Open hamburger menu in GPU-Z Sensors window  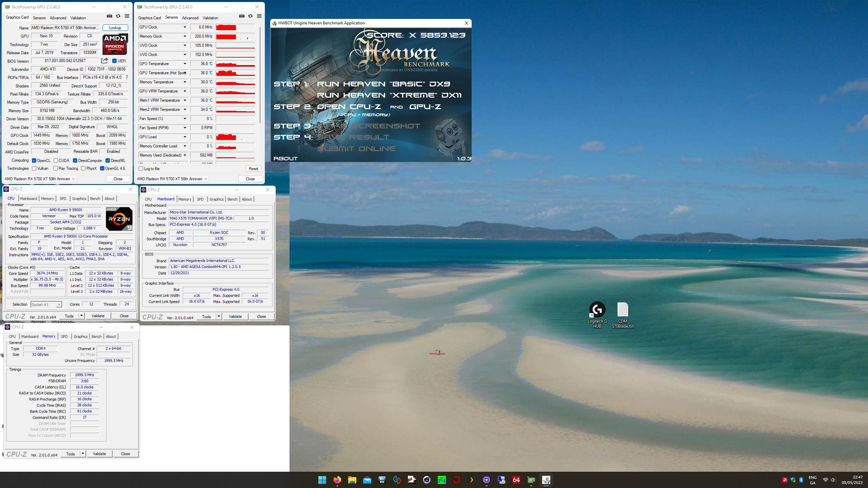point(259,16)
